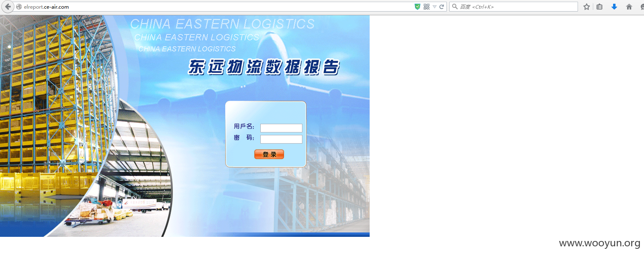This screenshot has width=644, height=255.
Task: Click the globe site identity icon
Action: coord(19,7)
